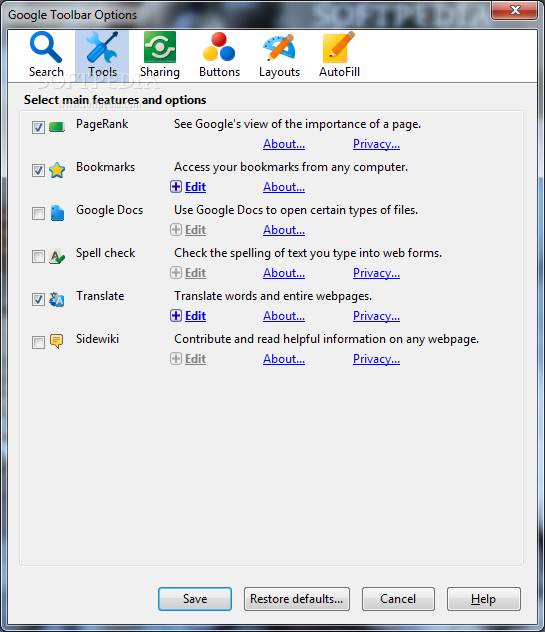Open the Sidewiki About link

click(284, 359)
